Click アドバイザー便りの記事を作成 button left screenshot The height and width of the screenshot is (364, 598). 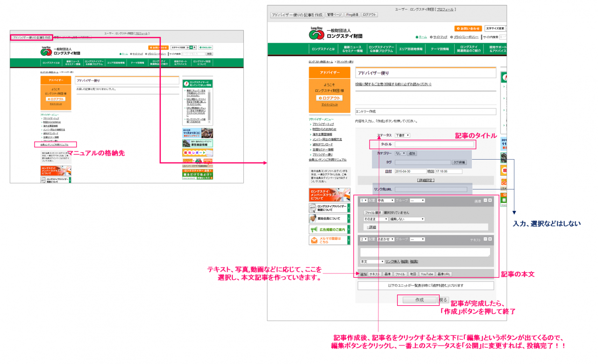pos(32,37)
